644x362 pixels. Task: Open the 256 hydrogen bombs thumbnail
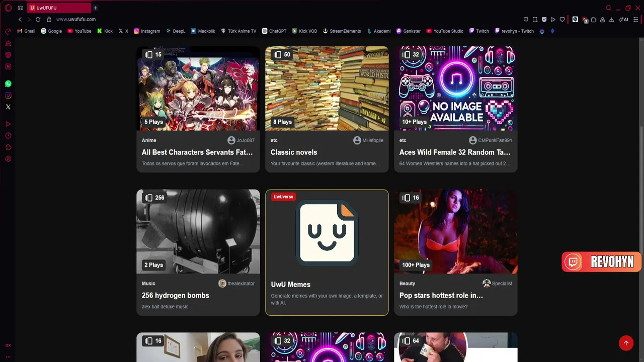pyautogui.click(x=198, y=231)
